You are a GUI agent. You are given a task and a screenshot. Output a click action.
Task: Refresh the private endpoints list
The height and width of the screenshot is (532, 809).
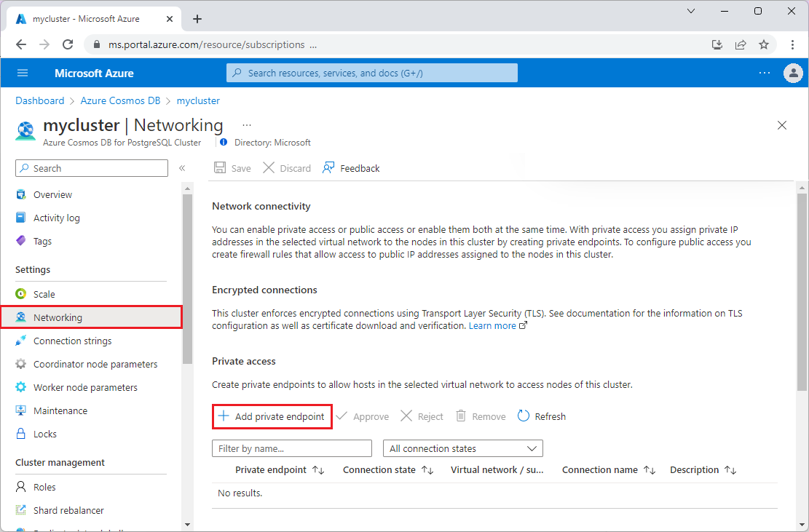pos(541,416)
